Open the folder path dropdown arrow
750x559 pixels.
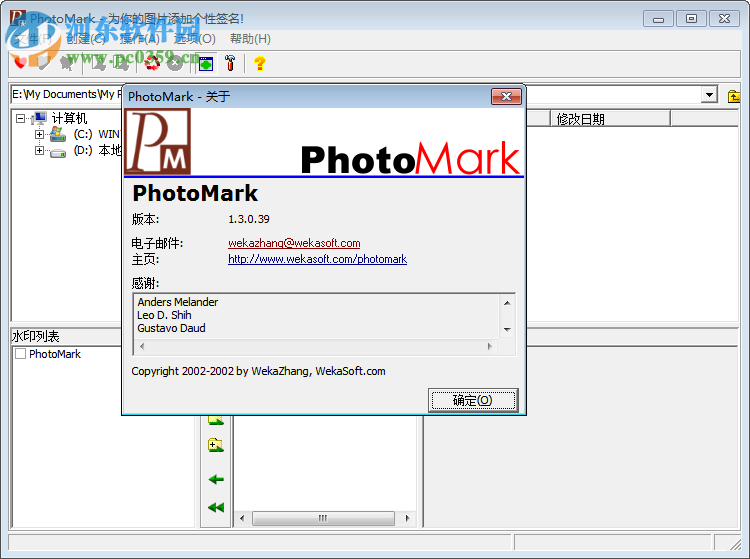(709, 95)
